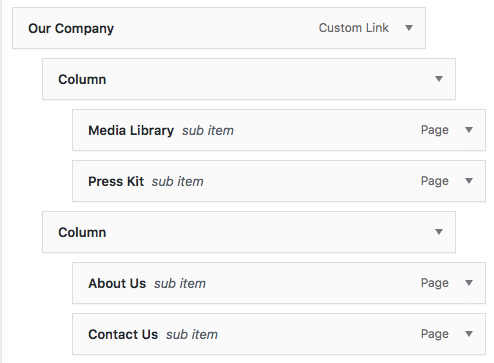Select the Column title above Media Library
This screenshot has height=363, width=494.
click(82, 80)
